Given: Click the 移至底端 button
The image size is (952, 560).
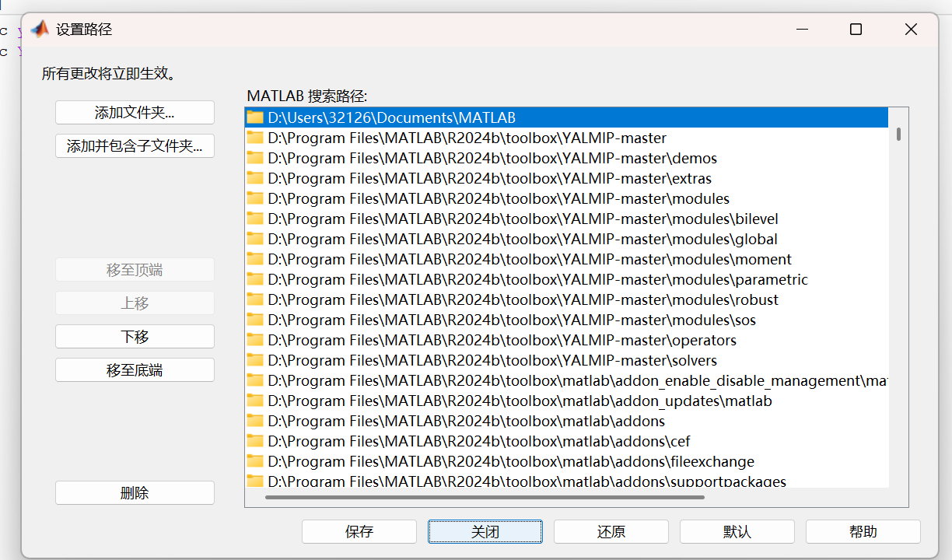Looking at the screenshot, I should coord(135,369).
